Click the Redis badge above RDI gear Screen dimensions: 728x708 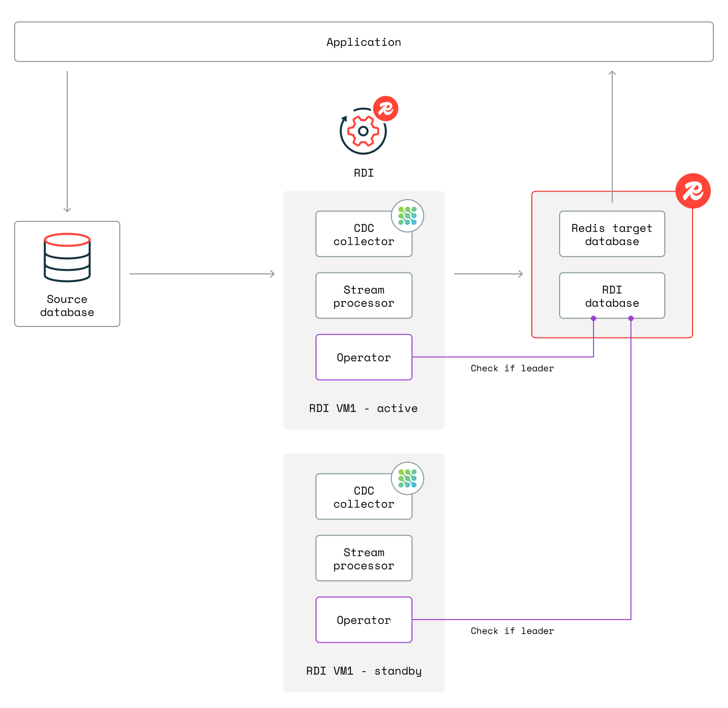[x=386, y=109]
